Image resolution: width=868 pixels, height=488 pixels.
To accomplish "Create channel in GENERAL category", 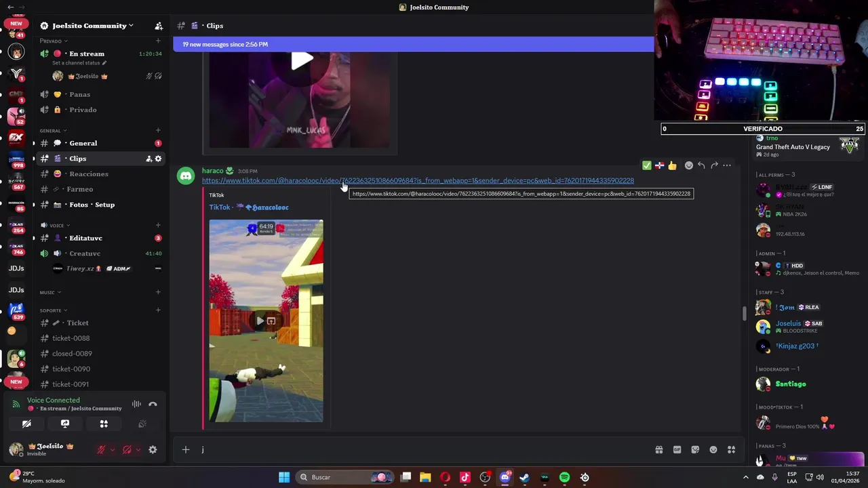I will pos(158,130).
